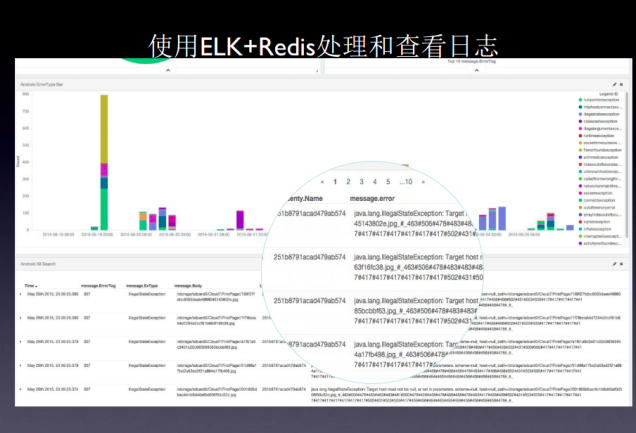Go to next results page with » arrow
Image resolution: width=636 pixels, height=433 pixels.
click(x=423, y=182)
